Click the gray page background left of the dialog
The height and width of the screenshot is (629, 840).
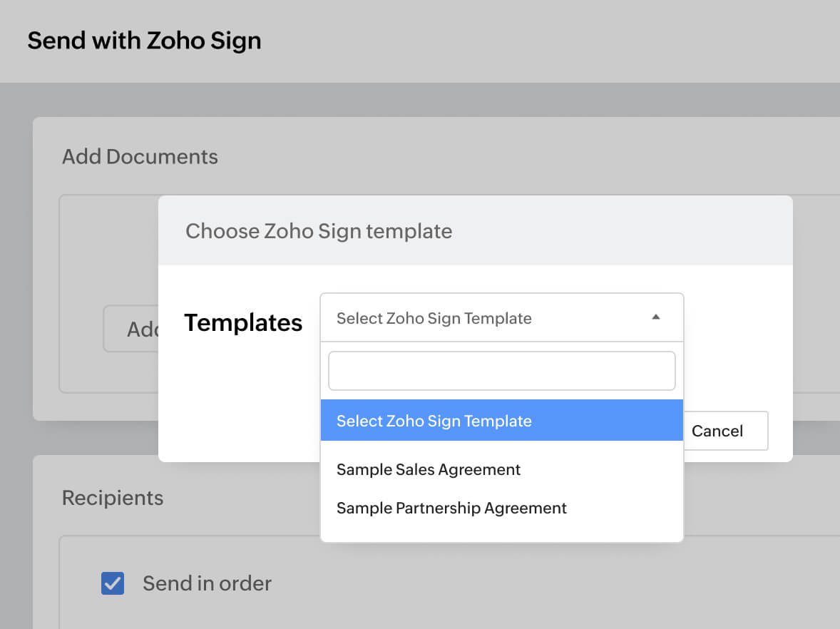pos(16,285)
